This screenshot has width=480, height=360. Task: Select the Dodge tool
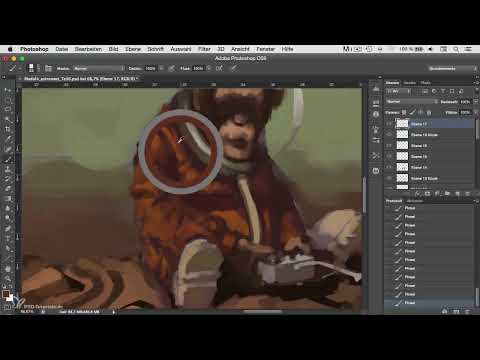(x=8, y=218)
